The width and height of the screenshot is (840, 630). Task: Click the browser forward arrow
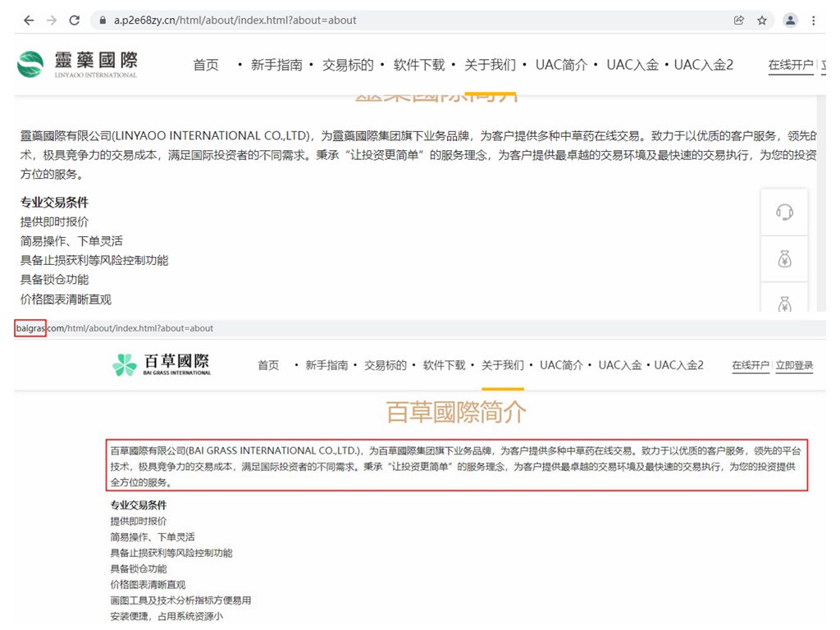pyautogui.click(x=52, y=21)
